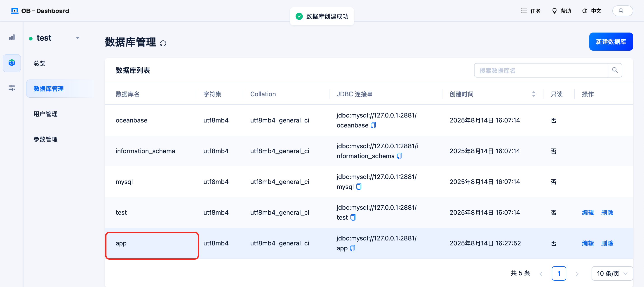
Task: Click the search magnifier icon
Action: 615,70
